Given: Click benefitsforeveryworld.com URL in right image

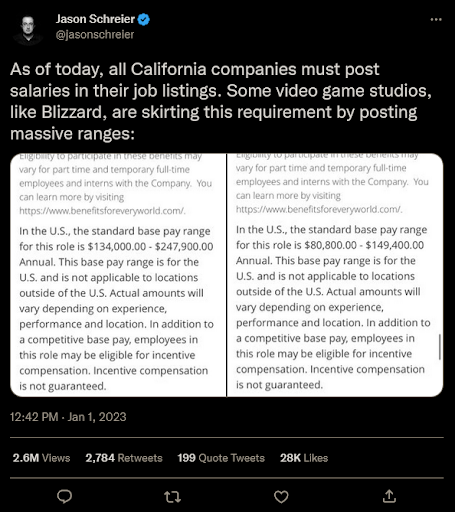Looking at the screenshot, I should pos(319,209).
